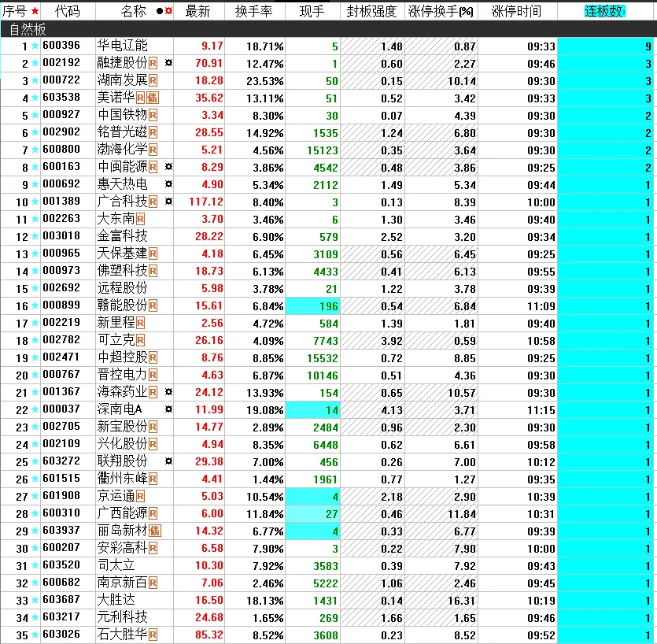Sort by the 换手率 column header
This screenshot has width=657, height=644.
pos(254,11)
